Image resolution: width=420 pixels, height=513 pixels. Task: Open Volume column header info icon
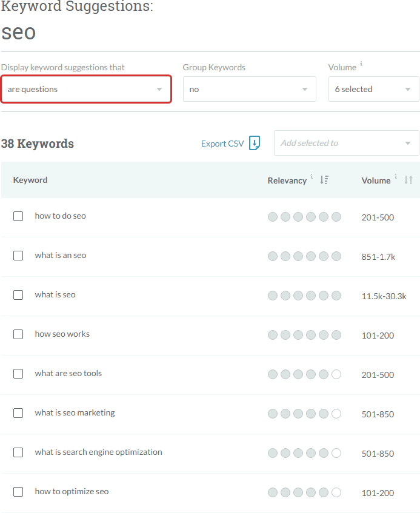point(395,176)
